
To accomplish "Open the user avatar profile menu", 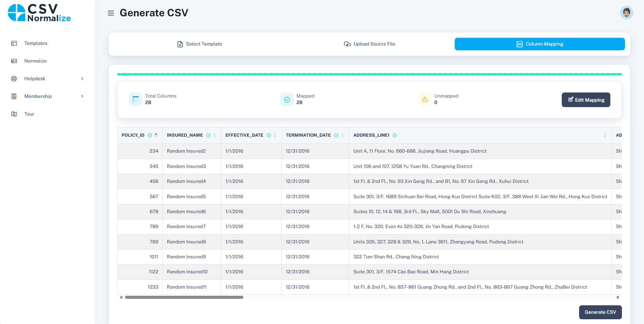I will tap(626, 13).
